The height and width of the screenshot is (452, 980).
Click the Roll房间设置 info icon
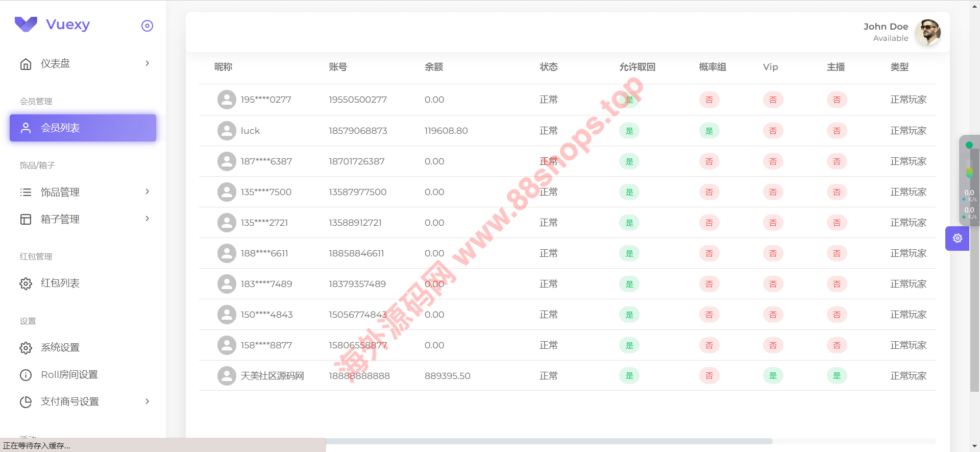click(26, 375)
